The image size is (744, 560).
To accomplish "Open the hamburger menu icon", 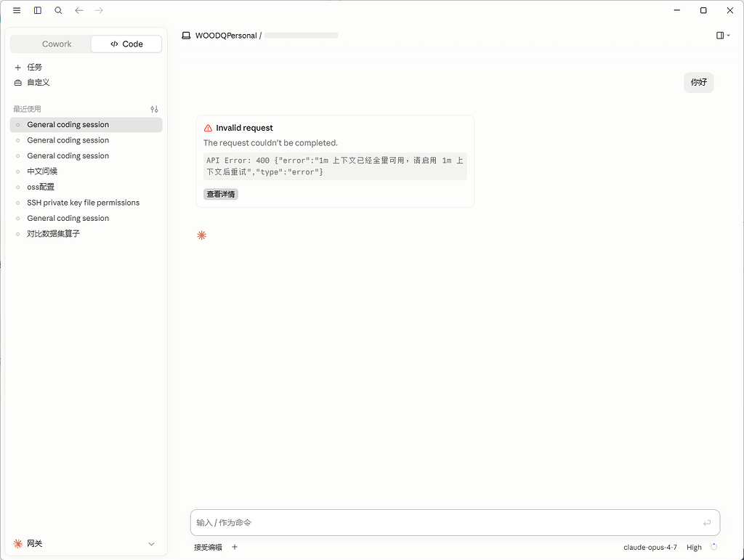I will click(x=17, y=10).
